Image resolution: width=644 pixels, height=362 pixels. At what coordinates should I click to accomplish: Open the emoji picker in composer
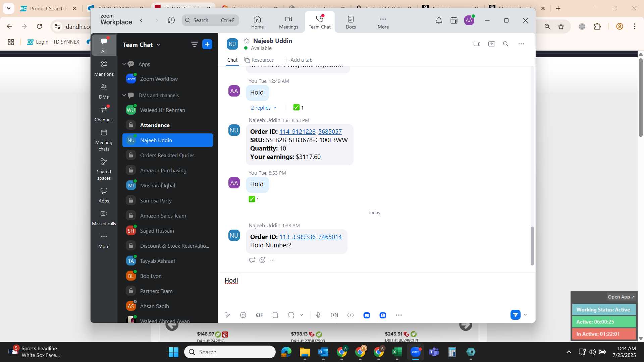(243, 315)
